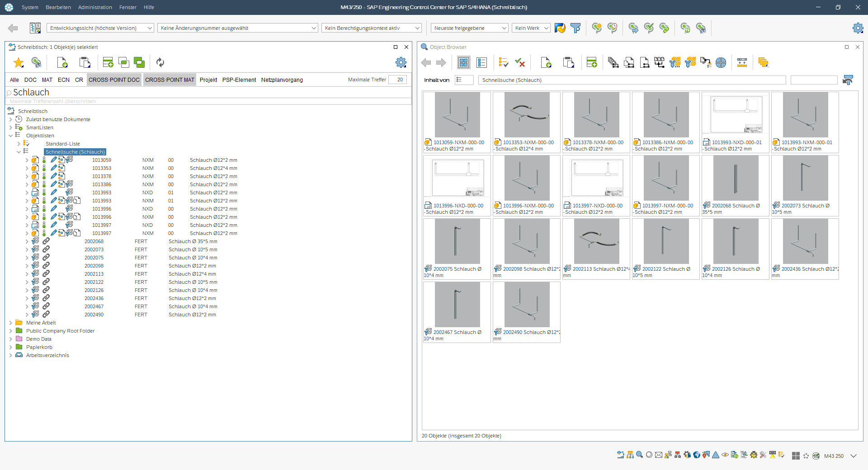
Task: Toggle CROSS·POINT DOC search filter
Action: tap(114, 80)
